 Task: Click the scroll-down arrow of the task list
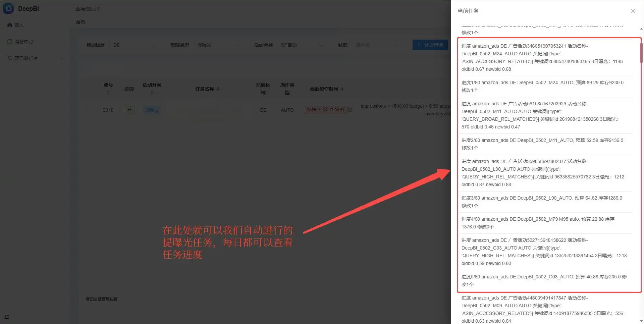tap(641, 321)
